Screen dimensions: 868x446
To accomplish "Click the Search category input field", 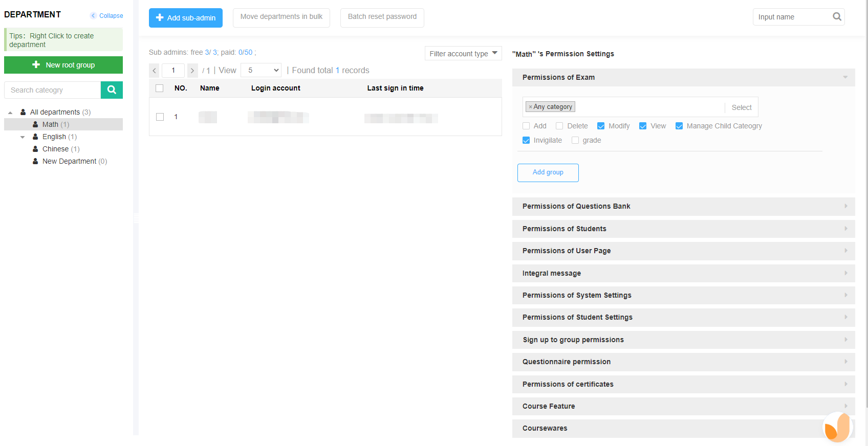I will [x=53, y=90].
